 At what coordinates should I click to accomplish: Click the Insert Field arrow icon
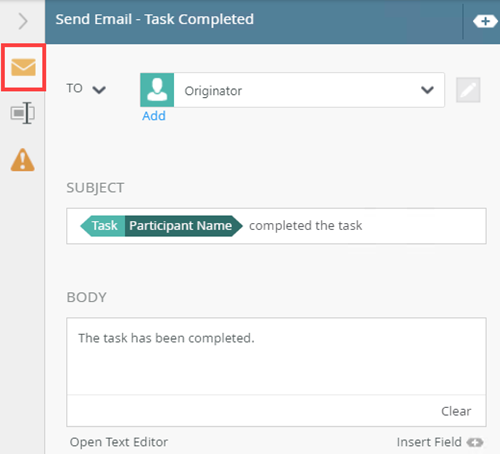(475, 442)
